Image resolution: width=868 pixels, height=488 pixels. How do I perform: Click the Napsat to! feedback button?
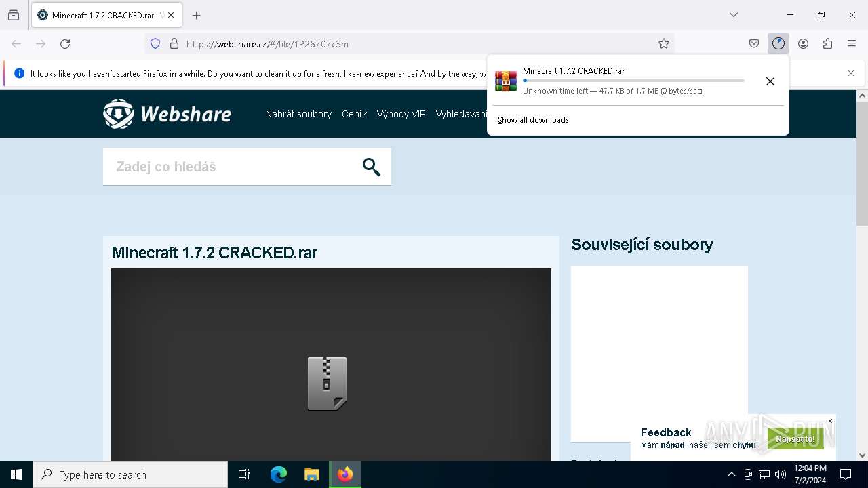click(795, 439)
